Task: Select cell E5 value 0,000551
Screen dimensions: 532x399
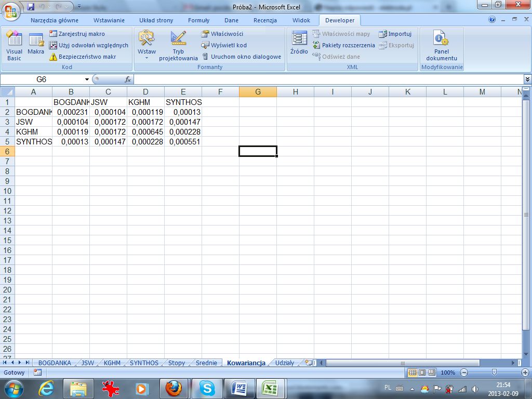Action: [183, 141]
